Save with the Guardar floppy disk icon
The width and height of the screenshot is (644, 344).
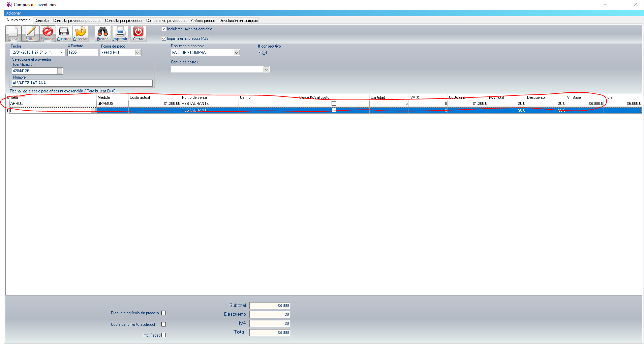(x=64, y=33)
